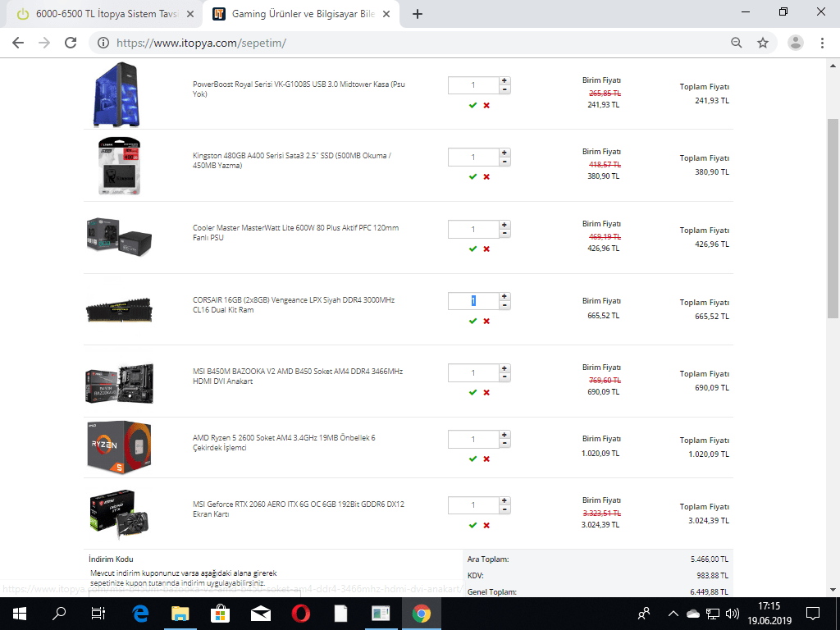Focus the MSI RTX 2060 quantity field
Image resolution: width=840 pixels, height=630 pixels.
(x=473, y=504)
